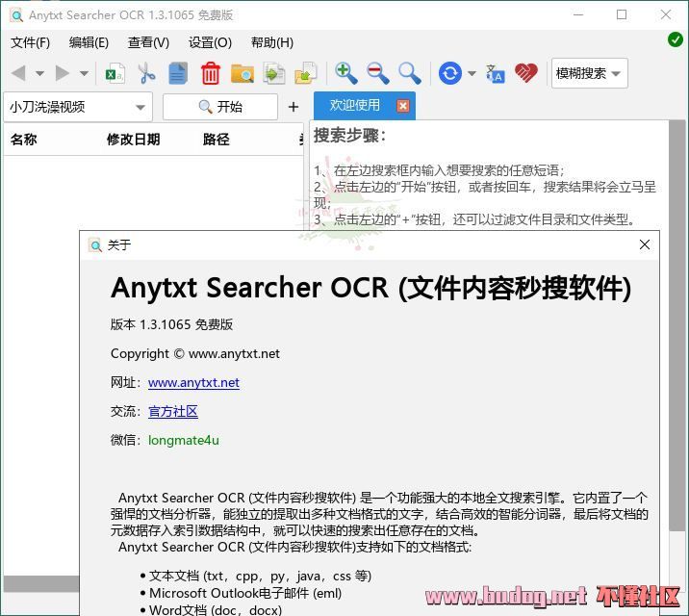Close the 欢迎使用 tab
The image size is (689, 616).
click(x=403, y=106)
